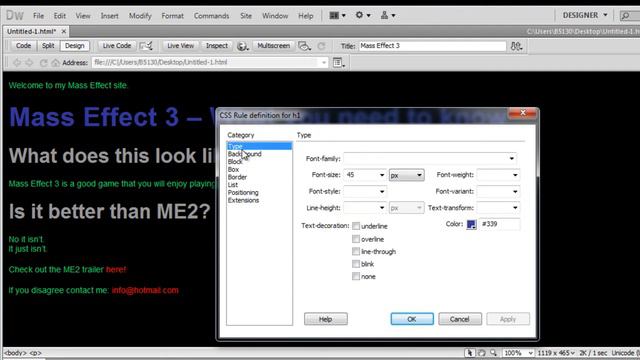Switch to Code view

23,46
